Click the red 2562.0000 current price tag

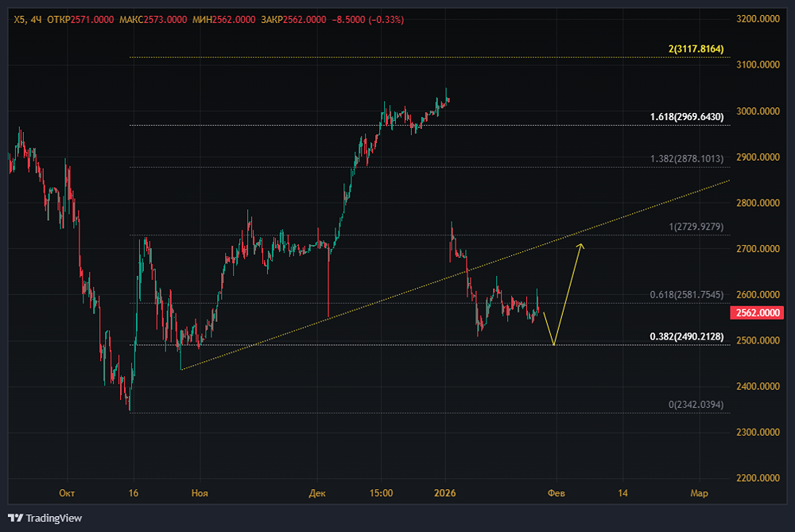coord(758,313)
